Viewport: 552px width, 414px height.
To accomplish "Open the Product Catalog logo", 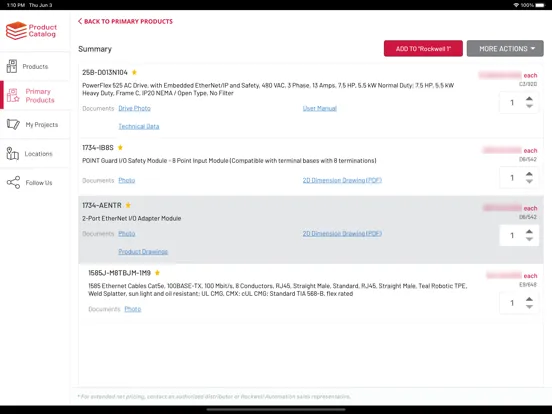I will 31,31.
